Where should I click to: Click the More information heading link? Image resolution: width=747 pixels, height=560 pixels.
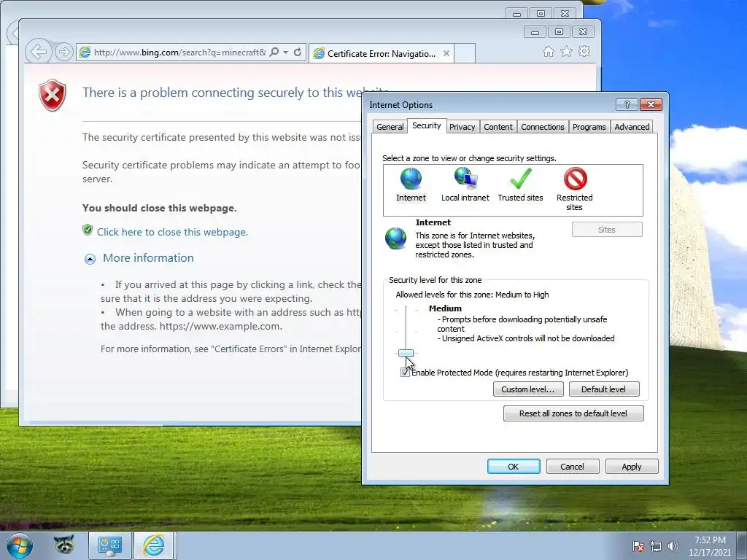point(148,257)
